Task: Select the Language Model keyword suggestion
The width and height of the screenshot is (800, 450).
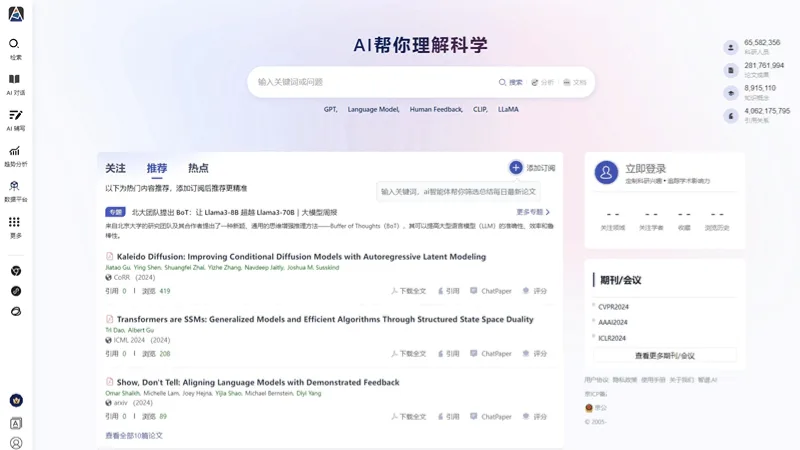Action: (x=373, y=109)
